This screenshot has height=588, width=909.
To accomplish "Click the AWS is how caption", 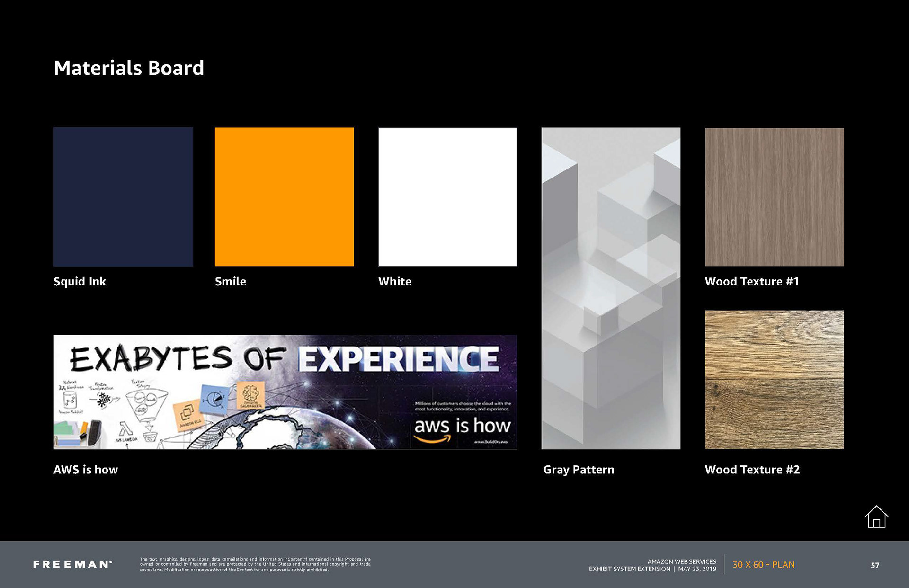I will [x=86, y=470].
